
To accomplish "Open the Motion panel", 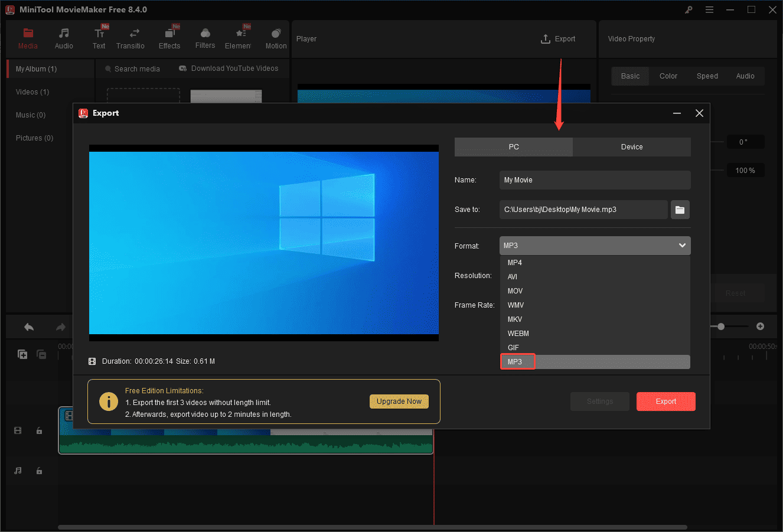I will 276,38.
